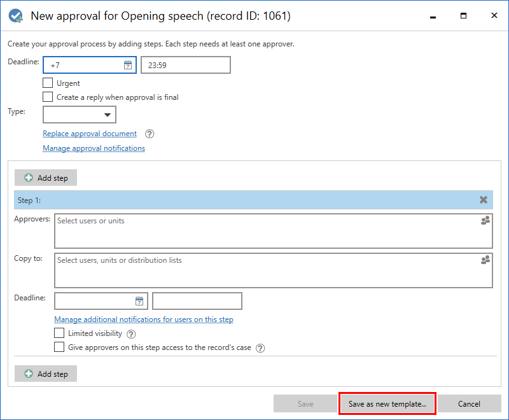Focus the main Deadline date field showing +7
This screenshot has width=509, height=420.
[x=90, y=65]
